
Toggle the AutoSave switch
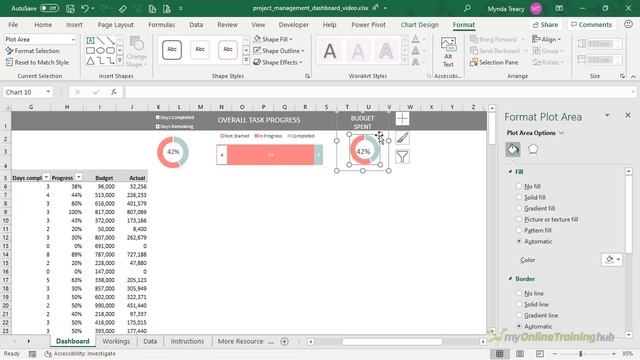click(49, 8)
